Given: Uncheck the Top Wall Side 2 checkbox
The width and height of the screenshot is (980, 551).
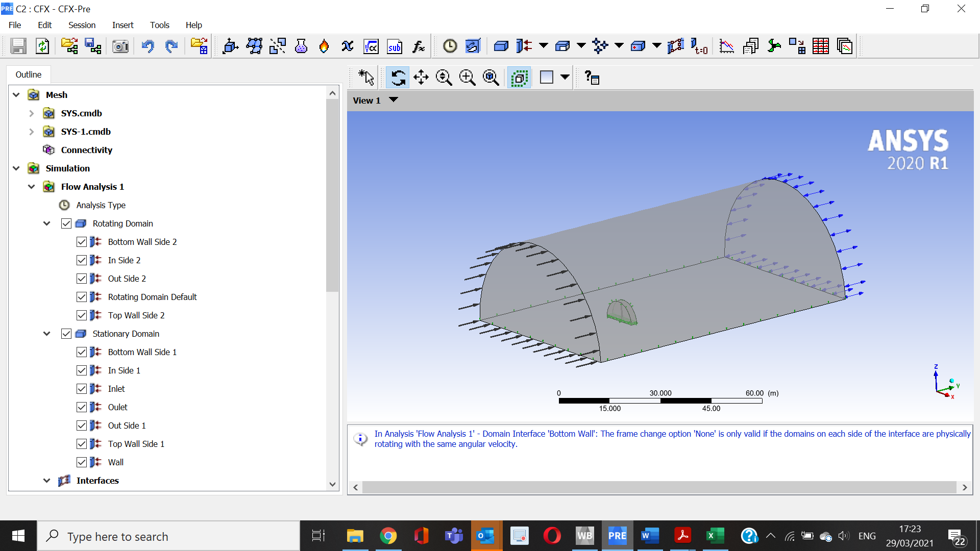Looking at the screenshot, I should [x=82, y=315].
